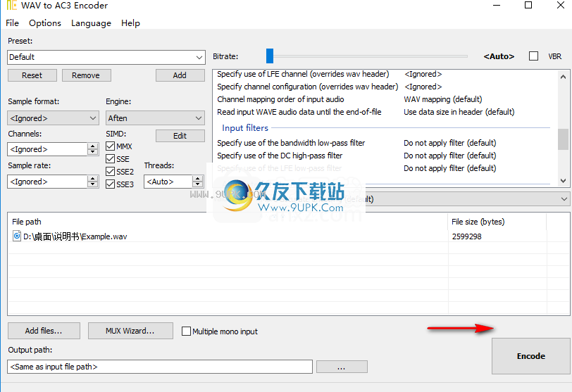Click the Edit engines button
Viewport: 572px width, 392px height.
(x=180, y=136)
